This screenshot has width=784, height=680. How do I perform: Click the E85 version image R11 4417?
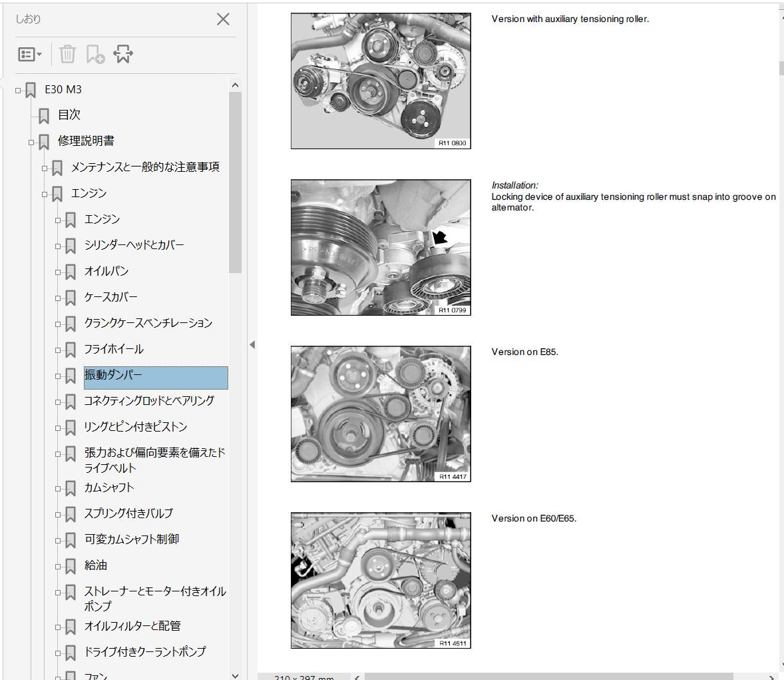(x=381, y=414)
